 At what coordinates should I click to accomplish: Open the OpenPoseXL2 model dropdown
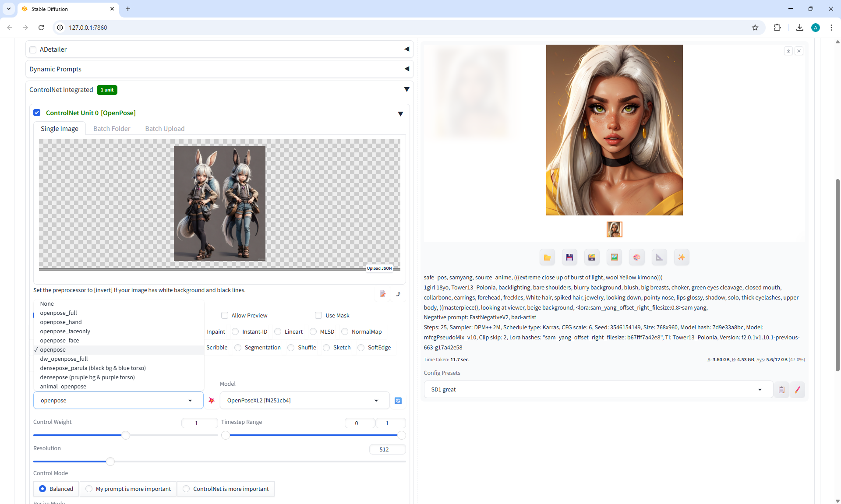pos(304,401)
